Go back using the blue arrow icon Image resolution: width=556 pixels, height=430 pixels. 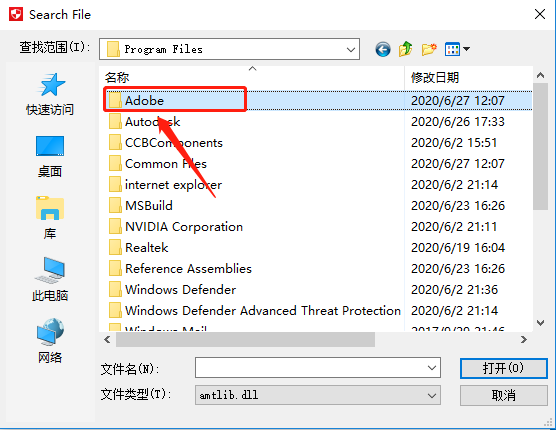[383, 49]
